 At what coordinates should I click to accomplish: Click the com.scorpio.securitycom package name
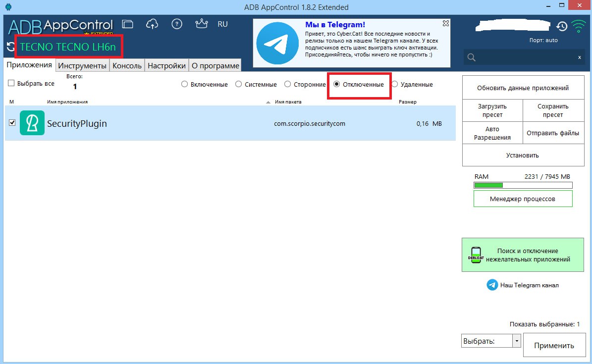tap(310, 123)
